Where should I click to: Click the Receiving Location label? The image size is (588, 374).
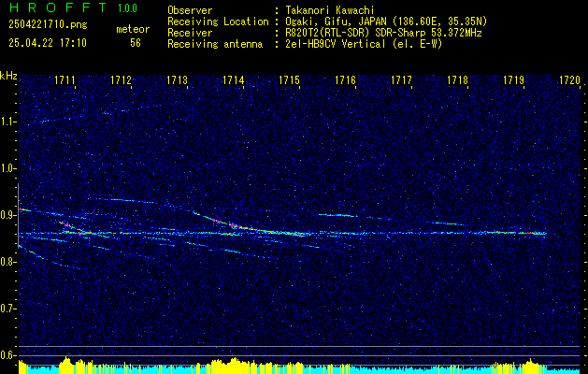pos(218,22)
